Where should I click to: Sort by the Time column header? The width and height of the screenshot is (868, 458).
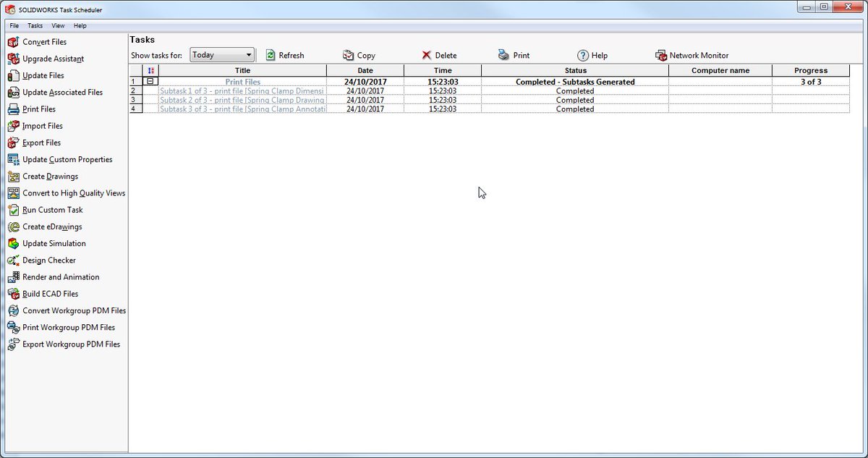tap(443, 70)
